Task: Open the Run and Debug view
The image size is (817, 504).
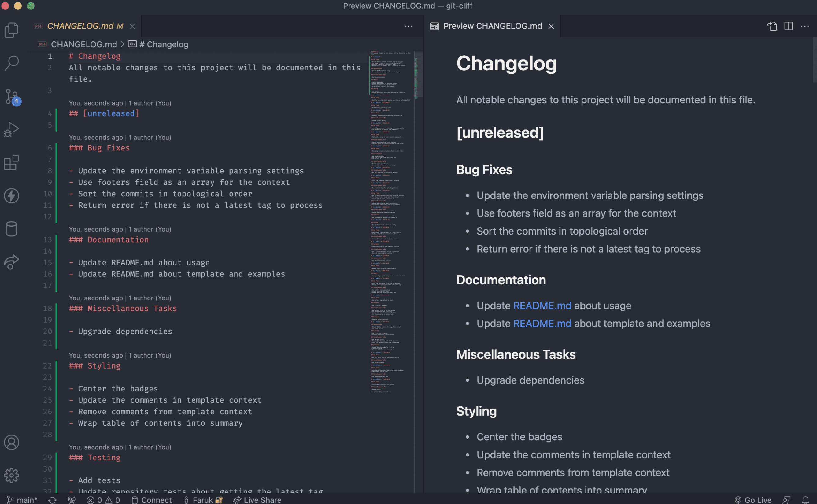Action: coord(12,129)
